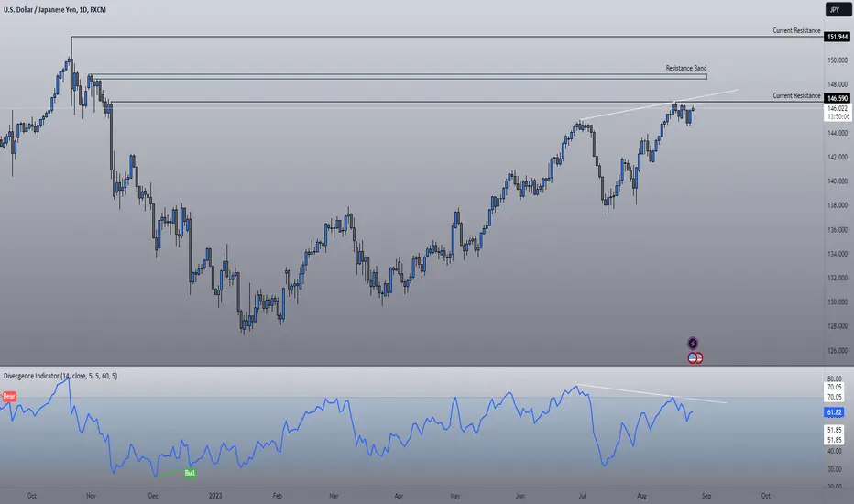Image resolution: width=854 pixels, height=504 pixels.
Task: Click the 146.022 current price label
Action: point(838,108)
